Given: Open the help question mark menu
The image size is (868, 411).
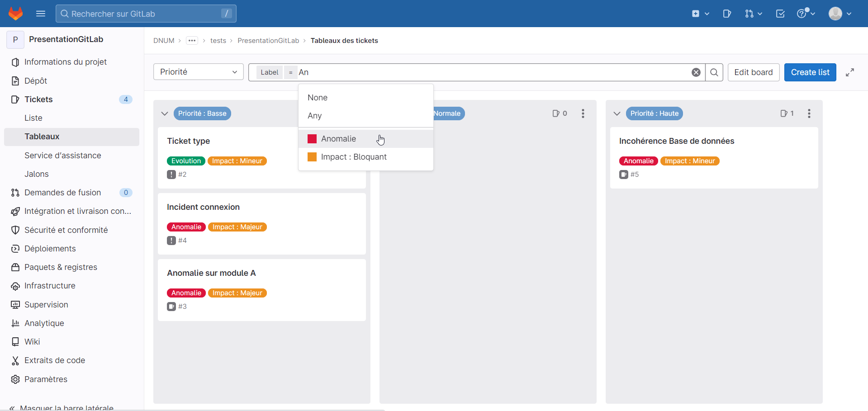Looking at the screenshot, I should pyautogui.click(x=805, y=14).
